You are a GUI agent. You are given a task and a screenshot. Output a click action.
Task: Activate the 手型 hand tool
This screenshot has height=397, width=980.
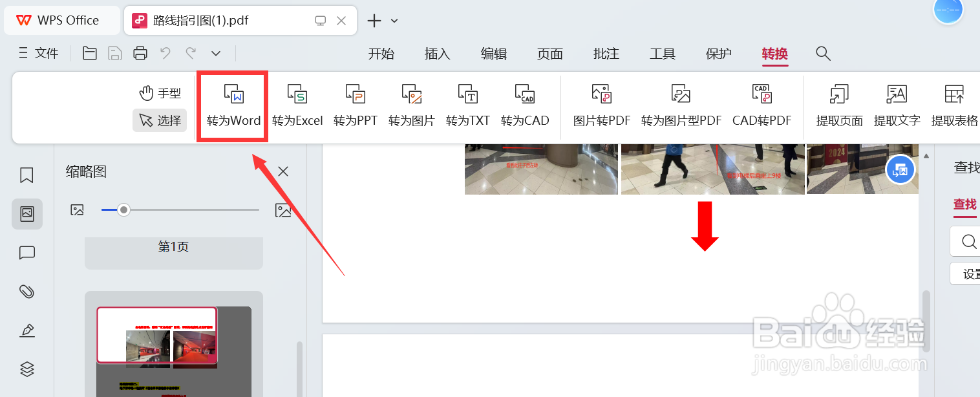coord(160,93)
